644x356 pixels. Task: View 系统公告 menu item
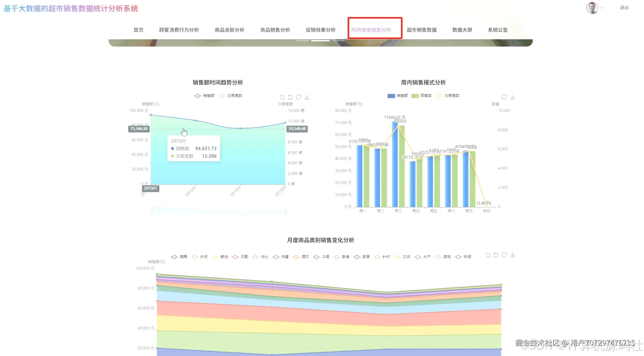[x=498, y=30]
